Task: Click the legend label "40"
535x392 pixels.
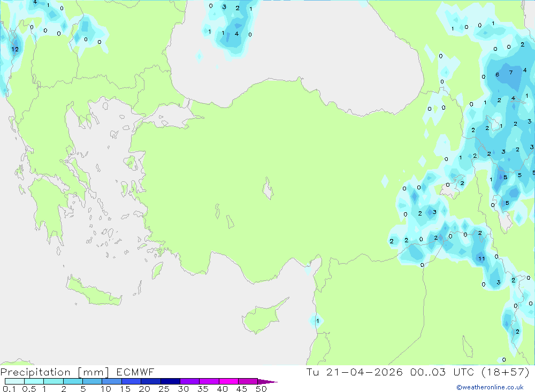Action: (222, 389)
